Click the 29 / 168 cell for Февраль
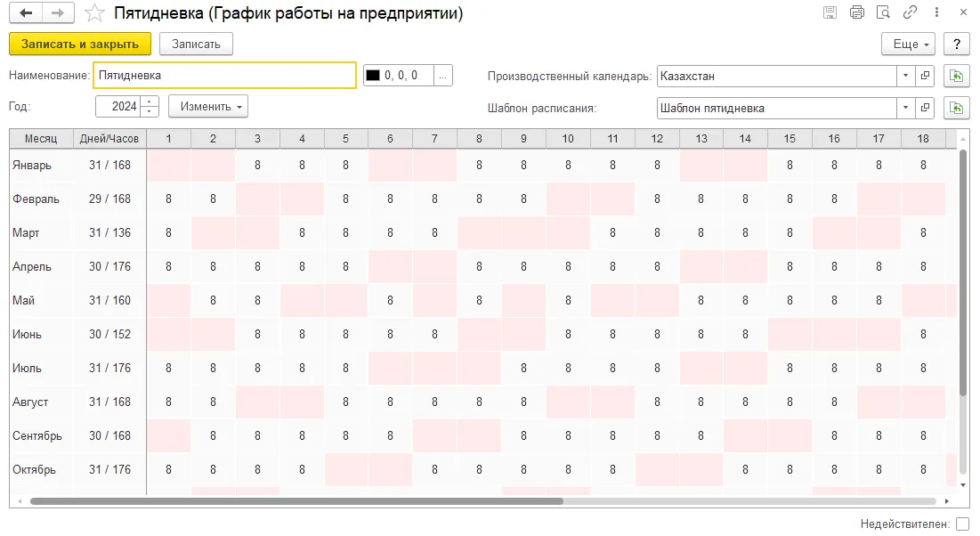 tap(109, 199)
